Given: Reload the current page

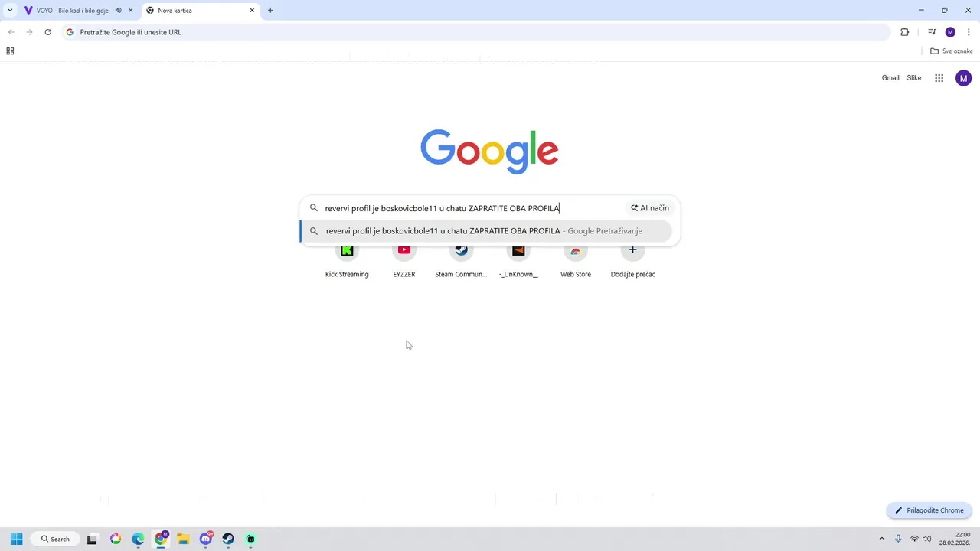Looking at the screenshot, I should pyautogui.click(x=48, y=32).
